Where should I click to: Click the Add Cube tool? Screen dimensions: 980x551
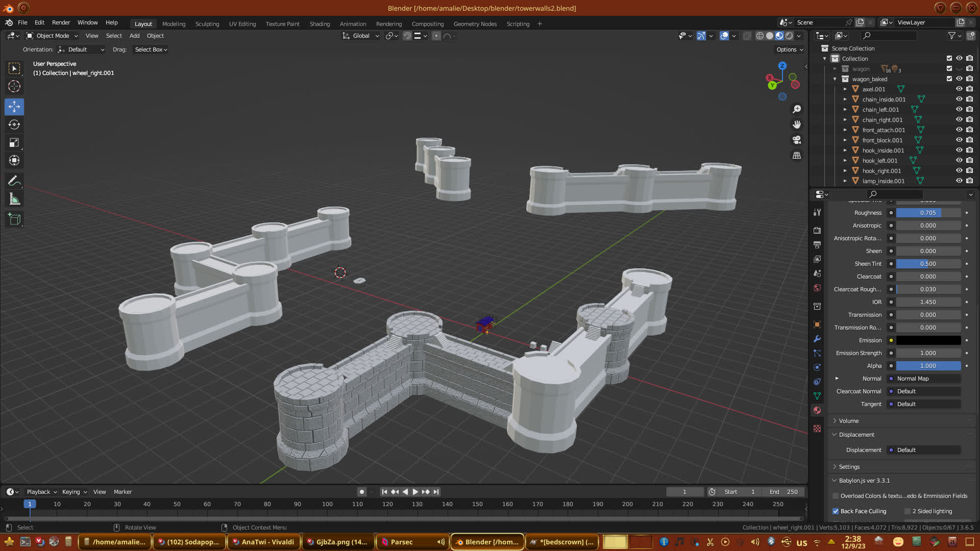14,219
